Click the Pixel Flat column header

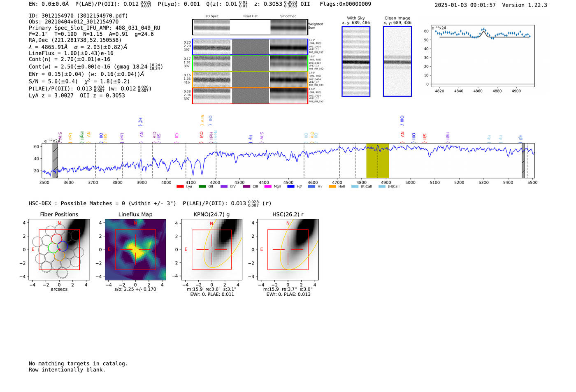(250, 16)
